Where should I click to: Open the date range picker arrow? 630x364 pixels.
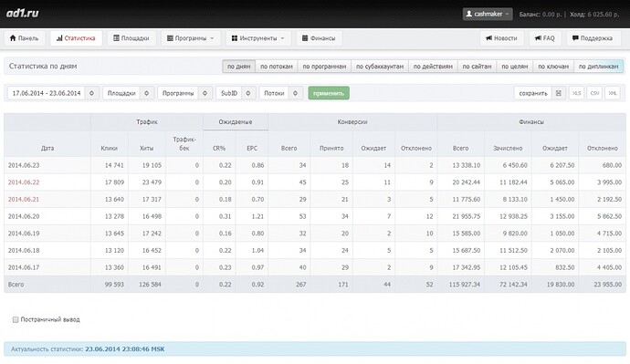tap(91, 93)
